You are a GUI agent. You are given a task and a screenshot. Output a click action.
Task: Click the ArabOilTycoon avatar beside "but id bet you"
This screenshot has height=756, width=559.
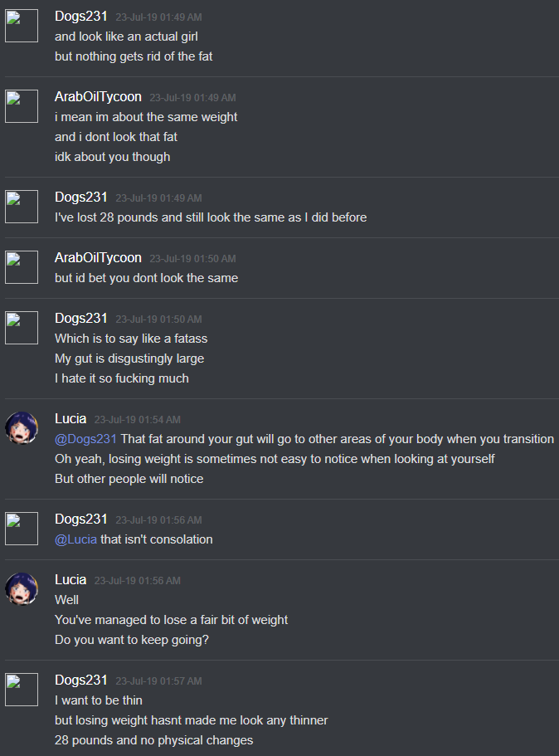(x=22, y=267)
